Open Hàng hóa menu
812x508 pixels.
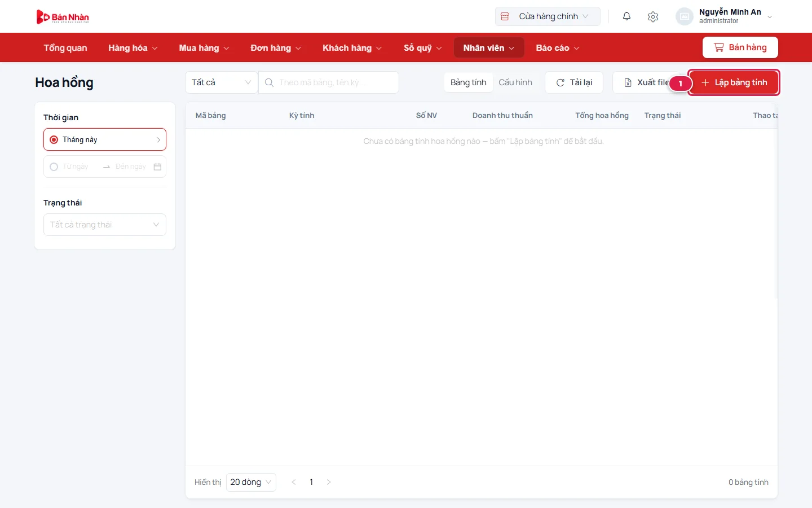133,48
